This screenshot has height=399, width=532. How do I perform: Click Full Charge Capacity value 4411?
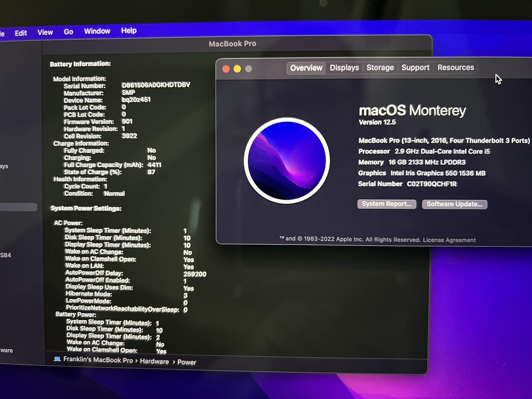[x=154, y=165]
